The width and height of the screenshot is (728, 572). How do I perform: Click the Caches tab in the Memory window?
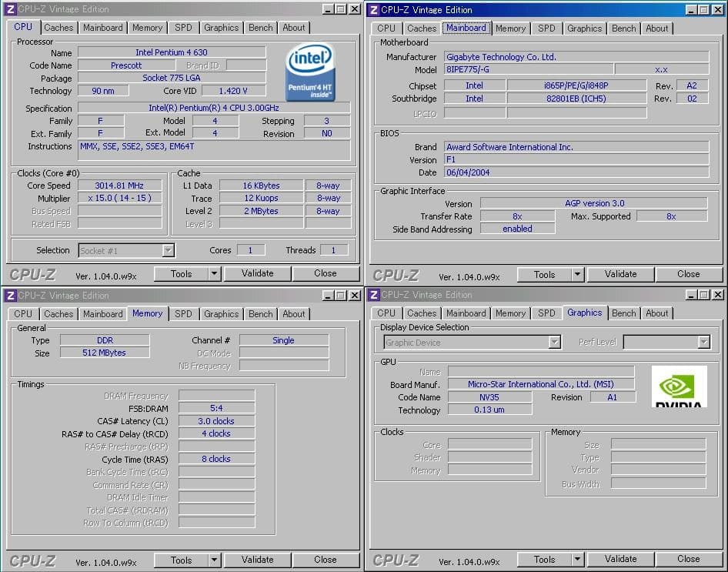[x=58, y=314]
